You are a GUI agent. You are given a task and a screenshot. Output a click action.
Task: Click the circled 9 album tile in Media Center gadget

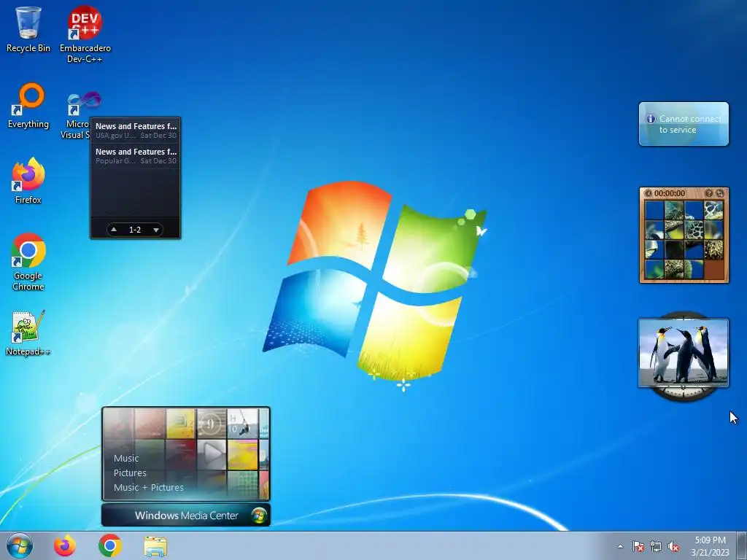212,424
